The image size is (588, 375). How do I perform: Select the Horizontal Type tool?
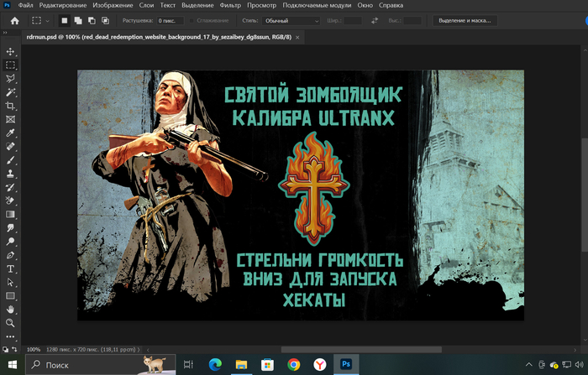pyautogui.click(x=11, y=268)
